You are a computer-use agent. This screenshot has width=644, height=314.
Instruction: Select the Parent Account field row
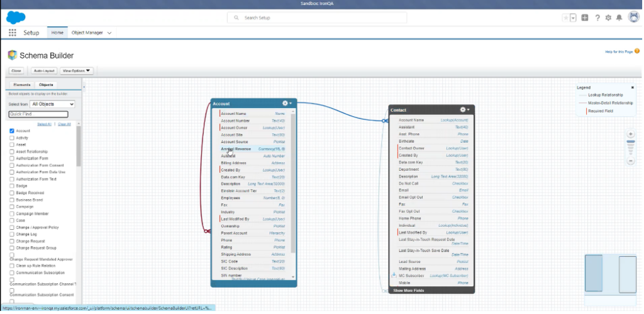253,233
